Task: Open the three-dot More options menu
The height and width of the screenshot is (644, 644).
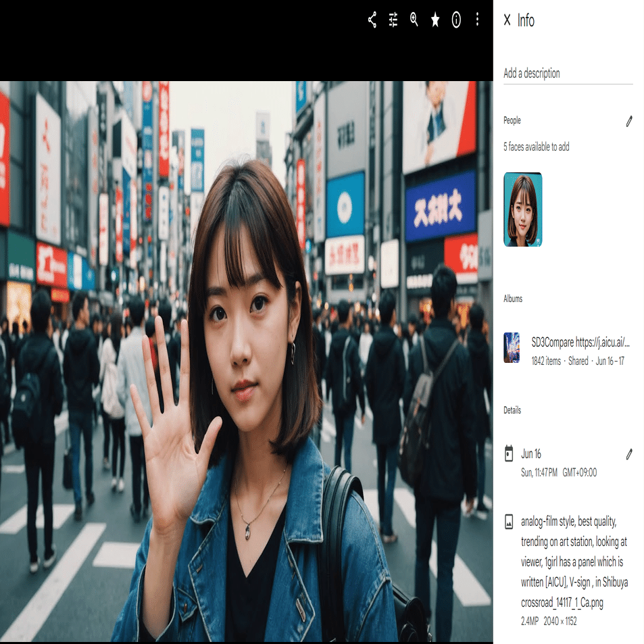Action: [477, 20]
